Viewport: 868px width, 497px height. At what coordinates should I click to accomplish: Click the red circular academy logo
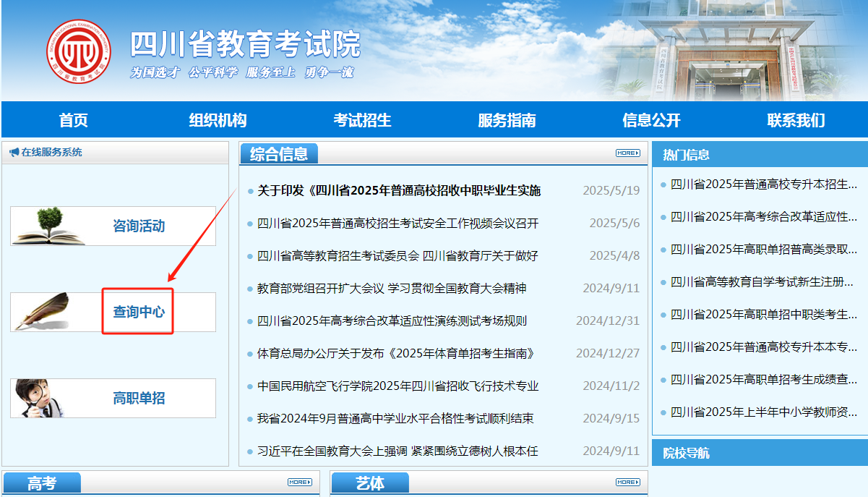point(80,52)
